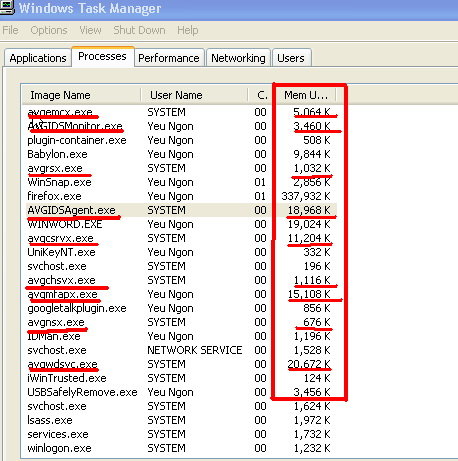The image size is (458, 461).
Task: Select the firefox.exe process row
Action: [x=180, y=196]
